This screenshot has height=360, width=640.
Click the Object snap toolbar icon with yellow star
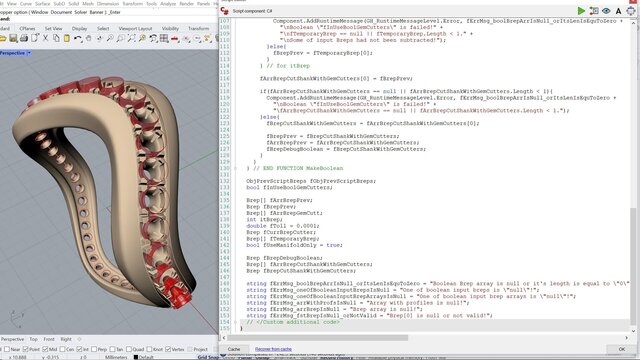207,38
